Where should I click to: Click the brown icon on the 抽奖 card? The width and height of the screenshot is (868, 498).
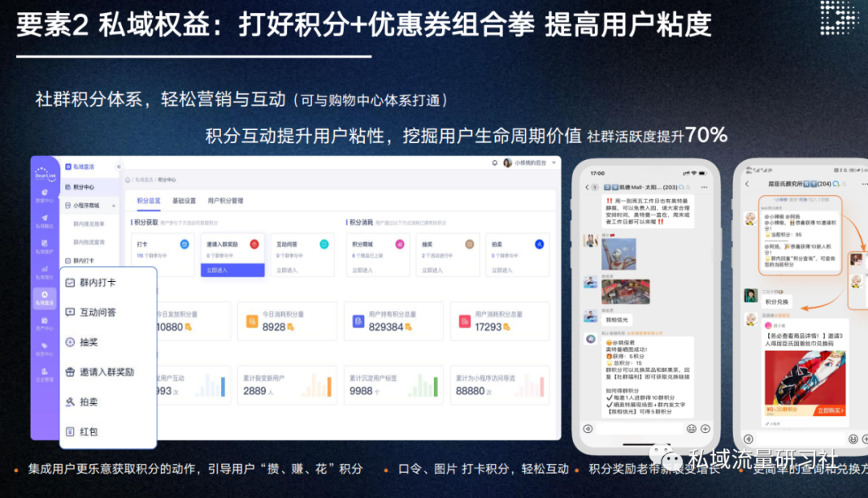(469, 244)
